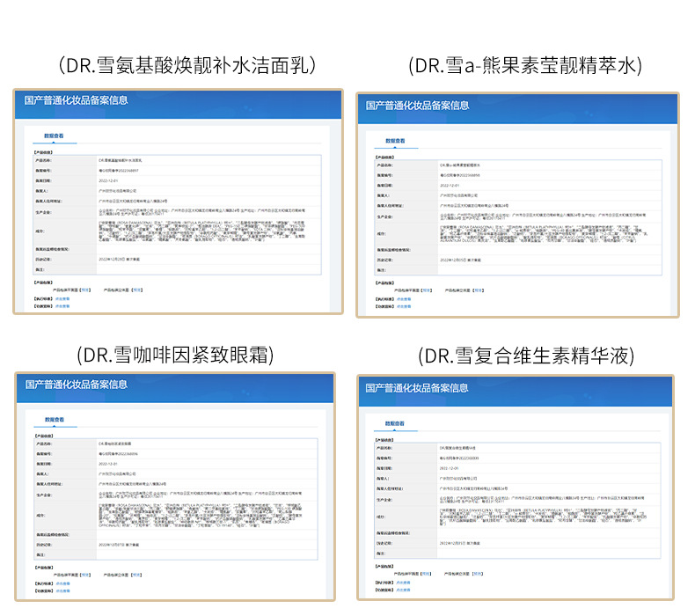The height and width of the screenshot is (616, 695).
Task: Click 功效宣称 点击查看 link in 洁面乳 panel
Action: point(62,306)
